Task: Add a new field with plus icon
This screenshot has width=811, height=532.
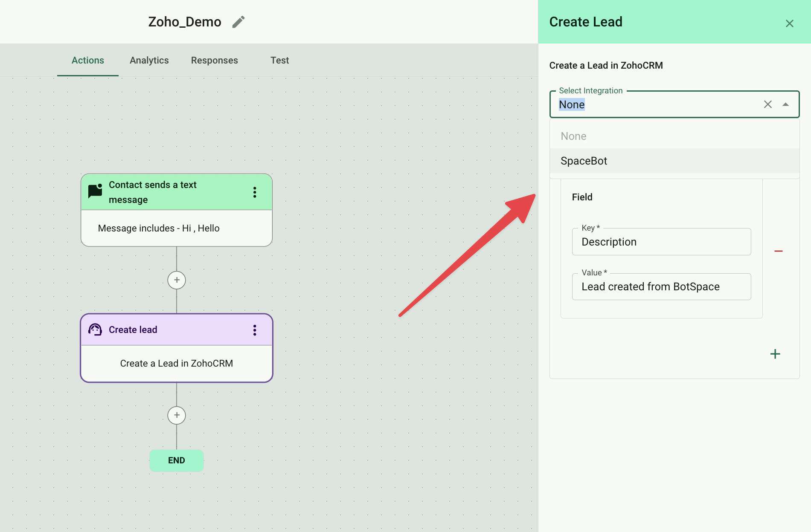Action: click(775, 354)
